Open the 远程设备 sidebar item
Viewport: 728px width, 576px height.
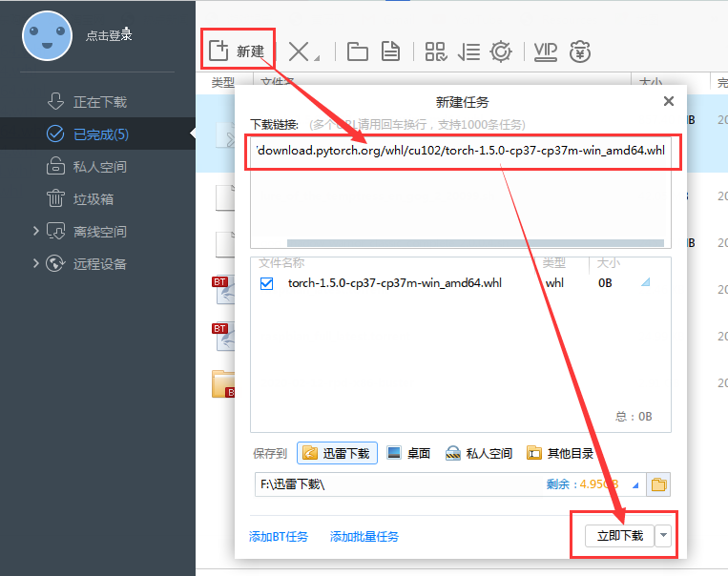point(100,264)
